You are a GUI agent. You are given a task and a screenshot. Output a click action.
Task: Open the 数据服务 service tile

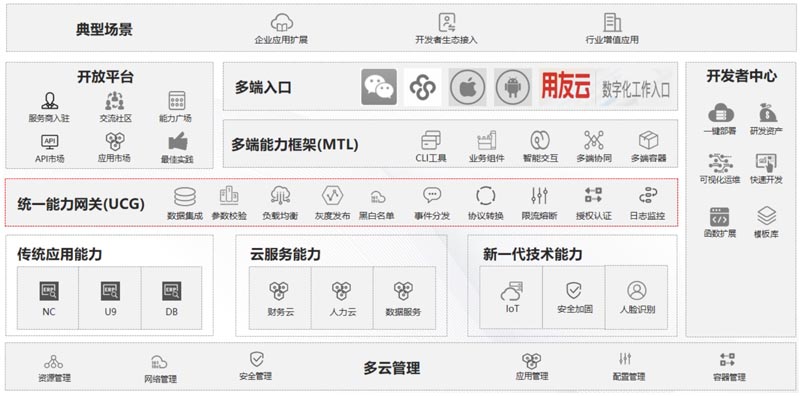(404, 298)
